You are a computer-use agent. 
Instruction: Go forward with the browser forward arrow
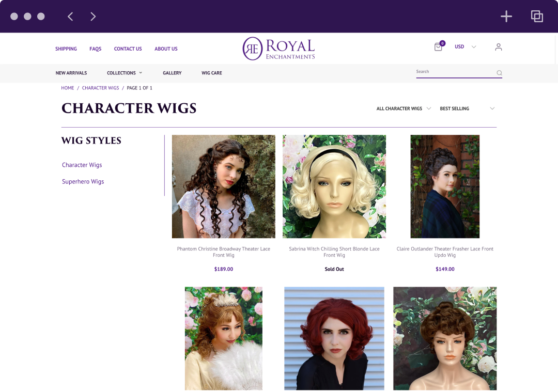click(93, 17)
